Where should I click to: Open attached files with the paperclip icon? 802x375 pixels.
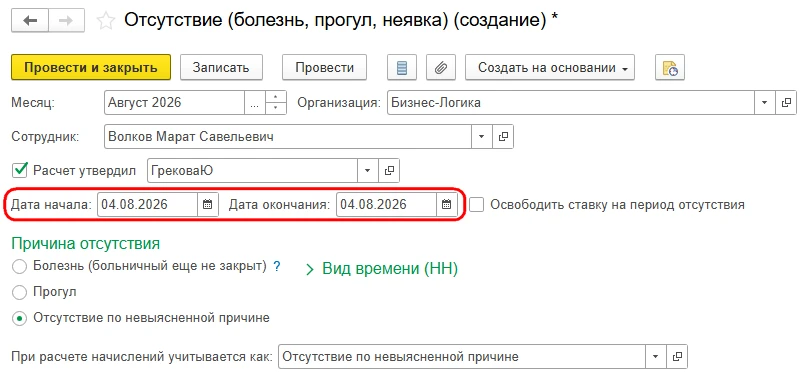pos(441,68)
